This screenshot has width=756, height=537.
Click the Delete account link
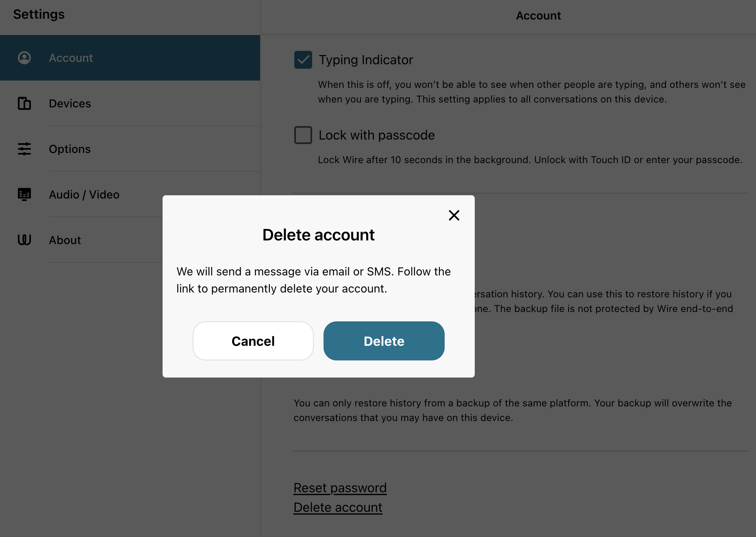[x=338, y=507]
